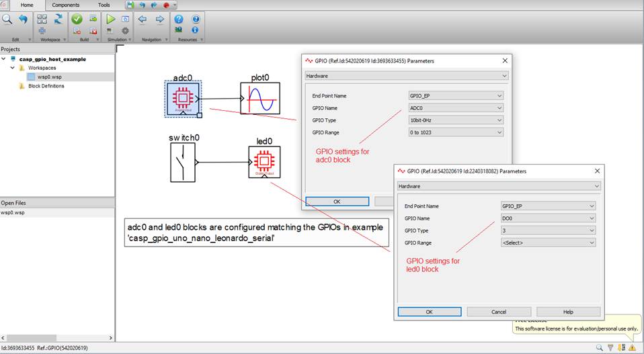The width and height of the screenshot is (644, 354).
Task: Click the navigate back arrow icon
Action: click(x=143, y=19)
